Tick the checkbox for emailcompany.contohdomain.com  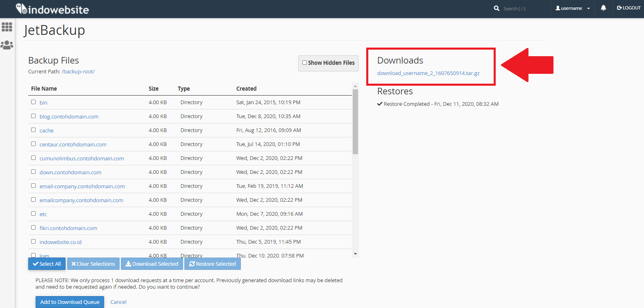click(x=34, y=200)
